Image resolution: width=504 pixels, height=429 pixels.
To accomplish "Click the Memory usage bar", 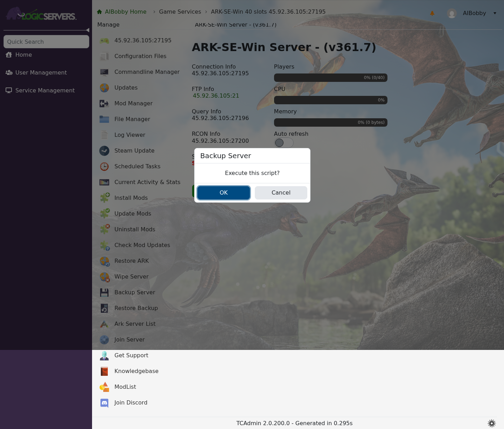I will point(331,122).
